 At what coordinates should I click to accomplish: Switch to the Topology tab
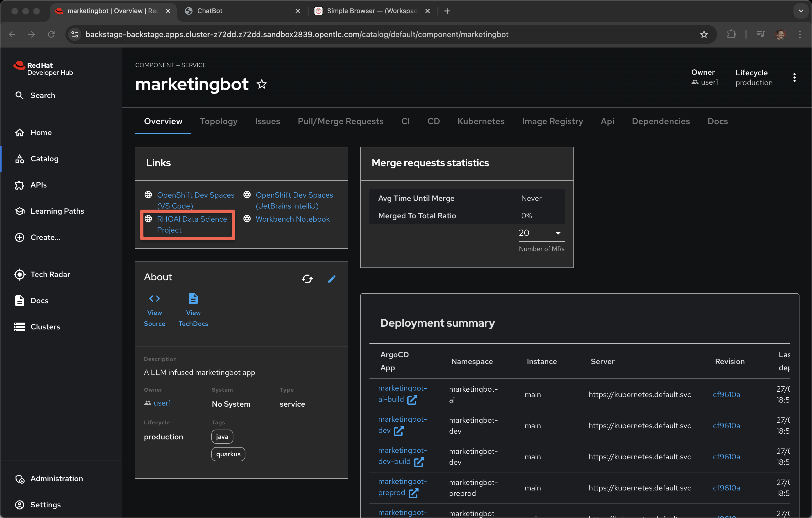tap(218, 121)
